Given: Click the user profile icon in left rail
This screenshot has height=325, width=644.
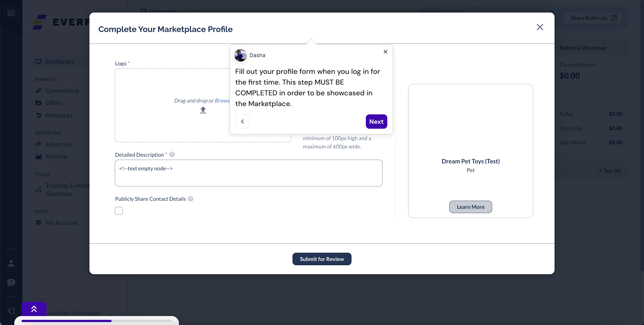Looking at the screenshot, I should tap(11, 263).
